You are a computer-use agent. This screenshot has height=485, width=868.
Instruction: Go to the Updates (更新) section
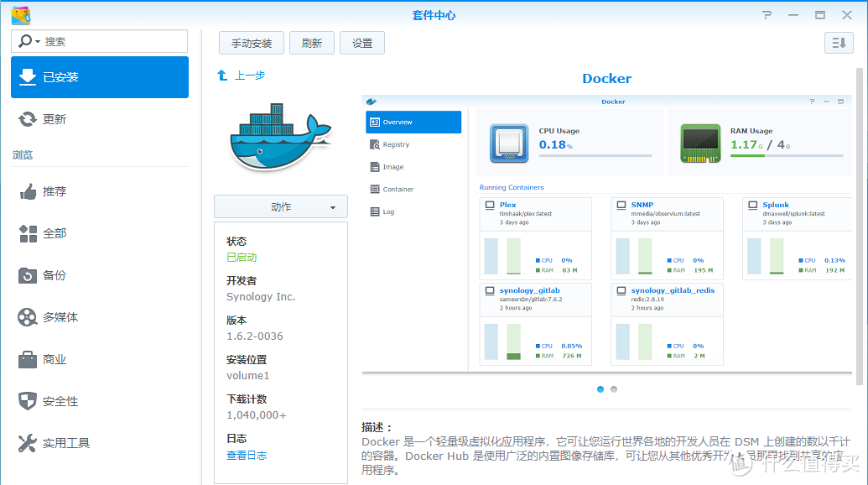coord(100,119)
